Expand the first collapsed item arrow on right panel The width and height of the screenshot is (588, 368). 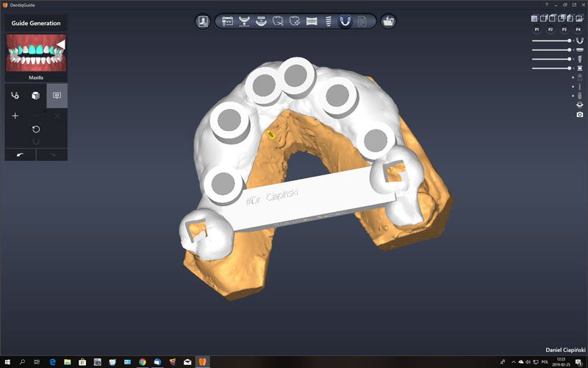pyautogui.click(x=573, y=77)
